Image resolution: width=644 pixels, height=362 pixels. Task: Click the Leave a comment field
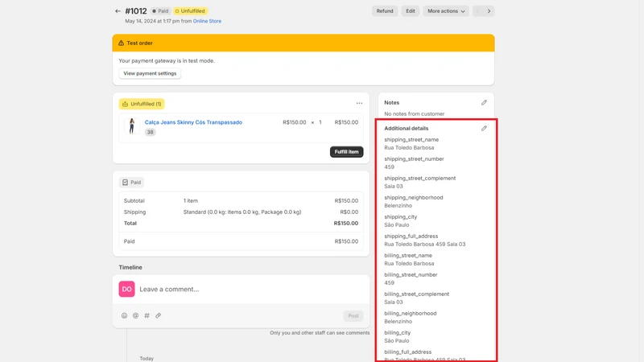[x=241, y=289]
